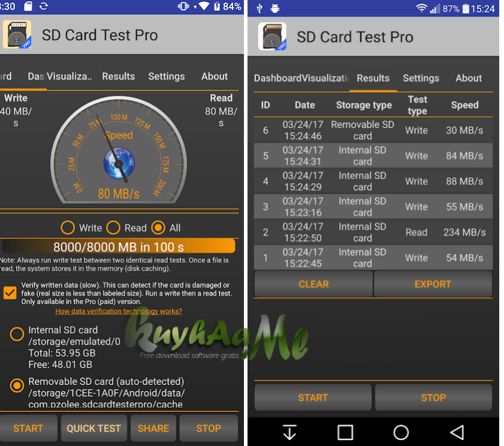Tap the 15:24 clock in right status bar
This screenshot has width=504, height=446.
(482, 9)
